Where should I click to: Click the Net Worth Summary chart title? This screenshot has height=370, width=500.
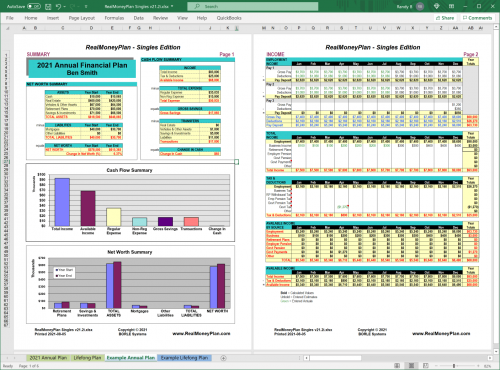coord(130,252)
